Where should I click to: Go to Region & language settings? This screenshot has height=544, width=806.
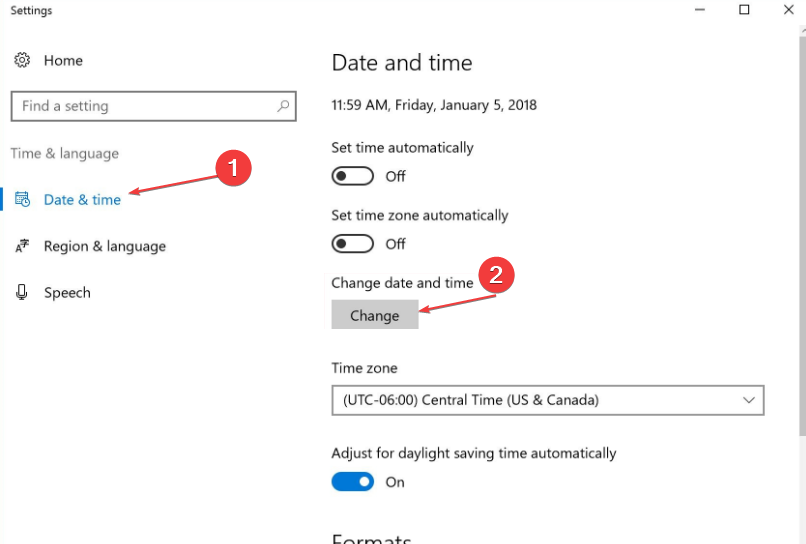[104, 246]
